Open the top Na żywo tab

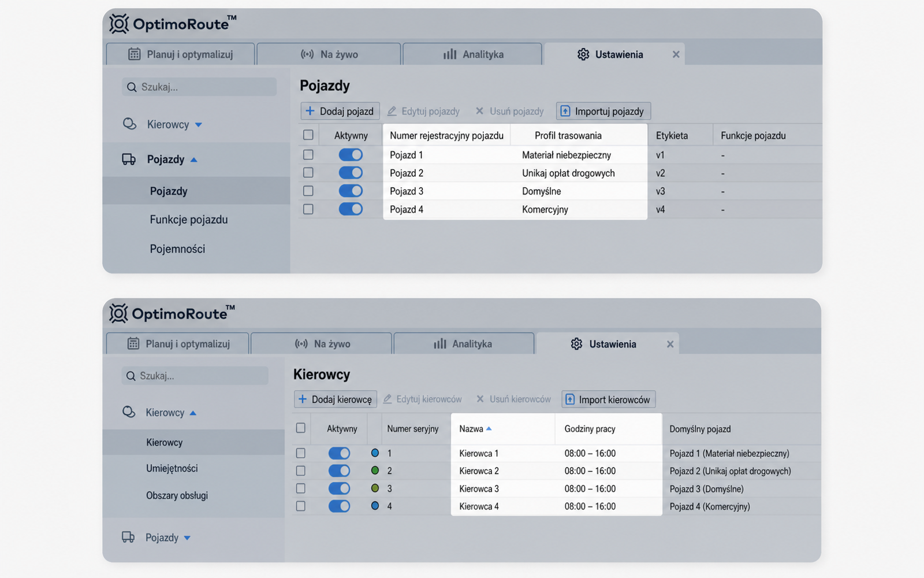coord(329,54)
